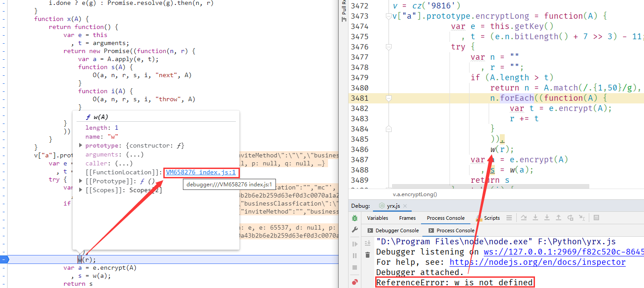Collapse the fold marker at line 3473
The width and height of the screenshot is (644, 288).
389,16
